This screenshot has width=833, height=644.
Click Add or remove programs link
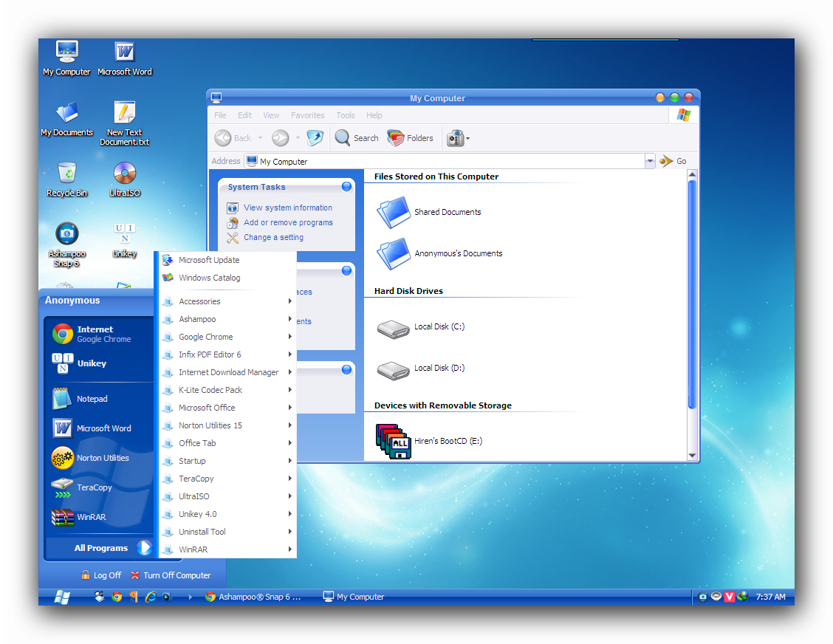tap(289, 222)
